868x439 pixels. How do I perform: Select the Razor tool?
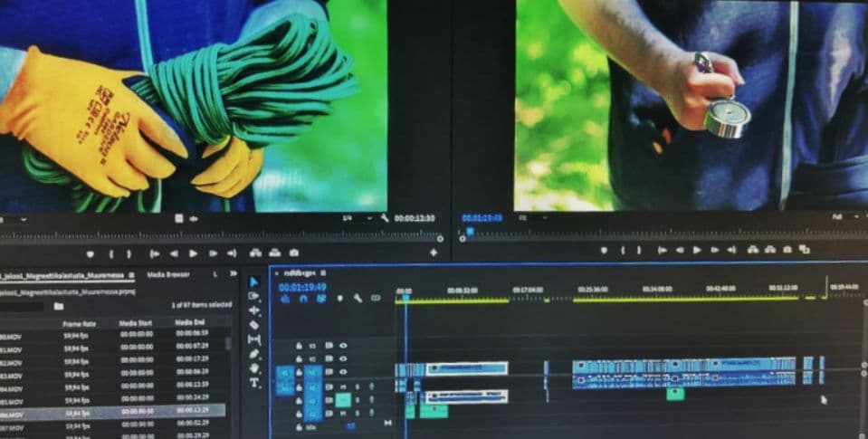[x=254, y=325]
